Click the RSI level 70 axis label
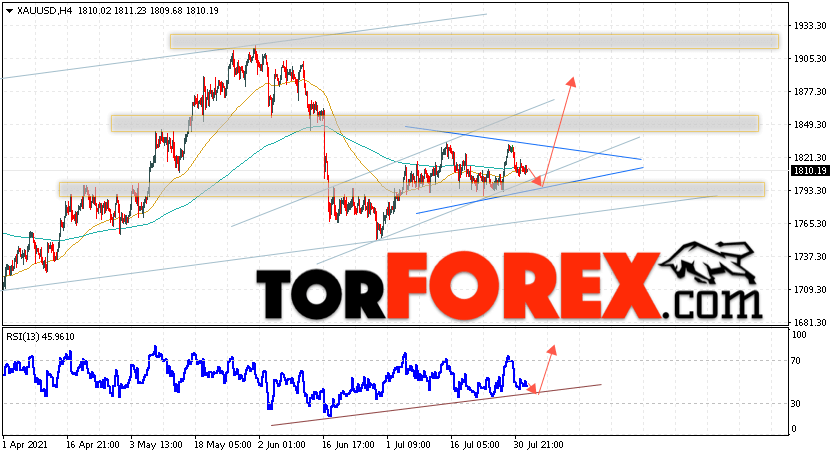The width and height of the screenshot is (834, 456). click(x=796, y=361)
